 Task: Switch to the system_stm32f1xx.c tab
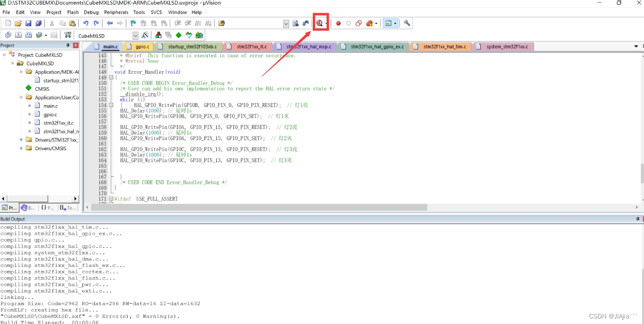pos(503,47)
